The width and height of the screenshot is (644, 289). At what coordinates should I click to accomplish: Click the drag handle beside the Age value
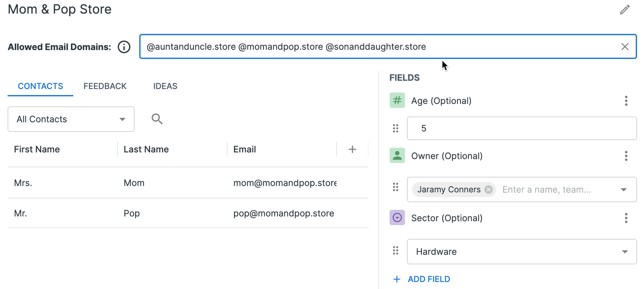395,128
